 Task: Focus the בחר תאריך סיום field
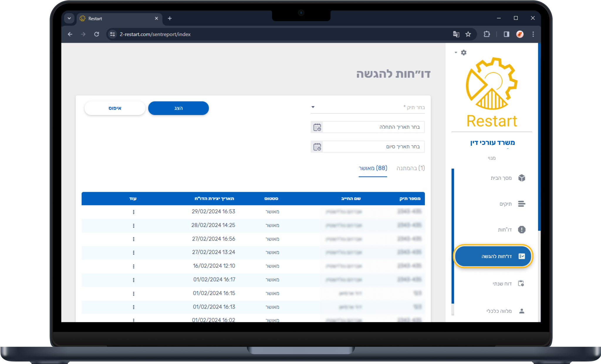click(374, 147)
